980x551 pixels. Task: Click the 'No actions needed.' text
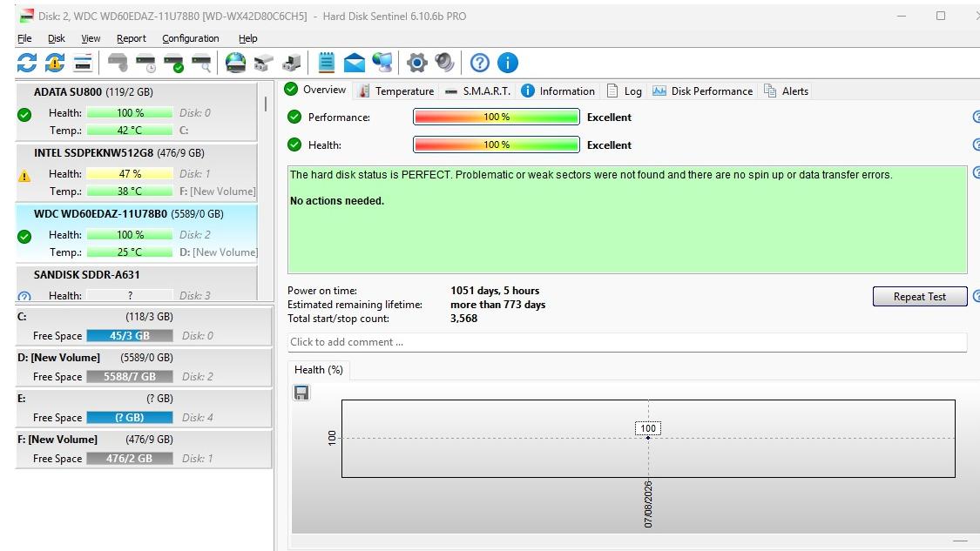[x=337, y=201]
